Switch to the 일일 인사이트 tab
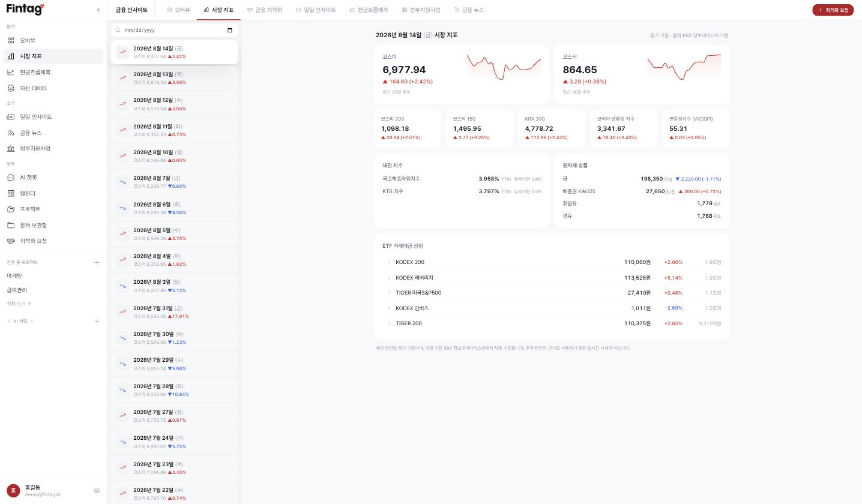 [x=316, y=10]
